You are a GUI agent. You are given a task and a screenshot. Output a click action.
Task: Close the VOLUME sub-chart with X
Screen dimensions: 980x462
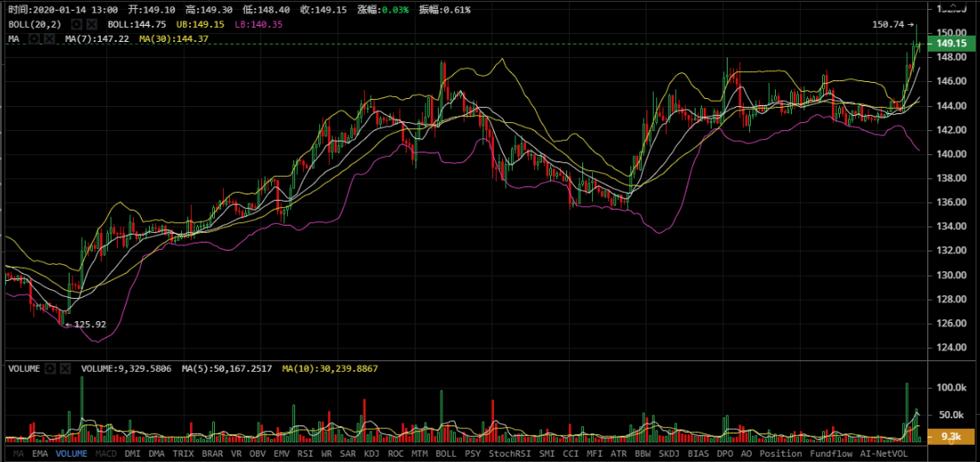[65, 369]
